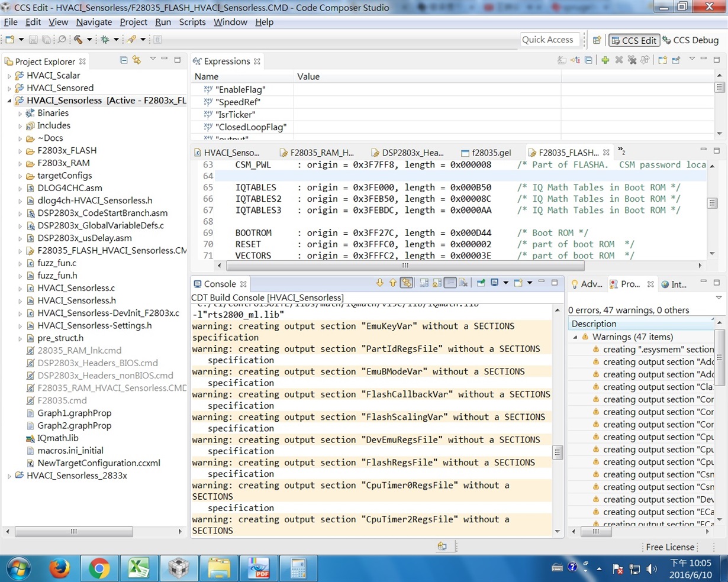Click the Quick Access search field
728x582 pixels.
tap(549, 40)
